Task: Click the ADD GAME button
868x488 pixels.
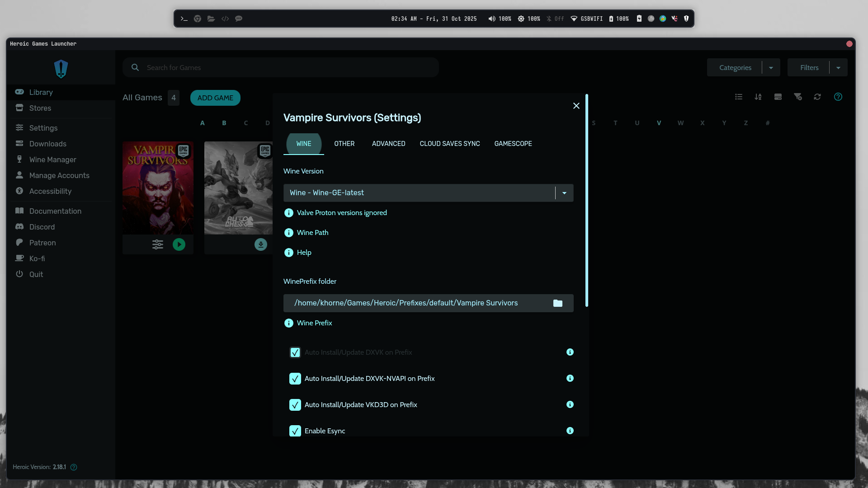Action: click(215, 98)
